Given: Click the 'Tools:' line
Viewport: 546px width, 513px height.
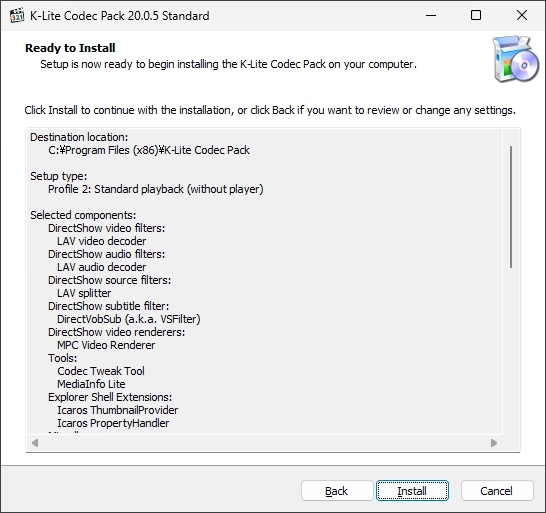Looking at the screenshot, I should click(x=62, y=358).
